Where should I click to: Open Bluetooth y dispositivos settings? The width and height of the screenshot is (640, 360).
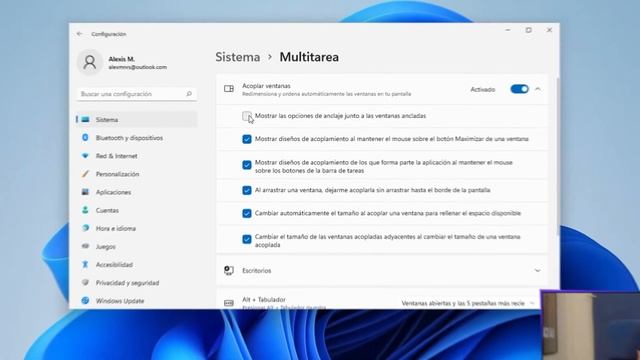137,138
